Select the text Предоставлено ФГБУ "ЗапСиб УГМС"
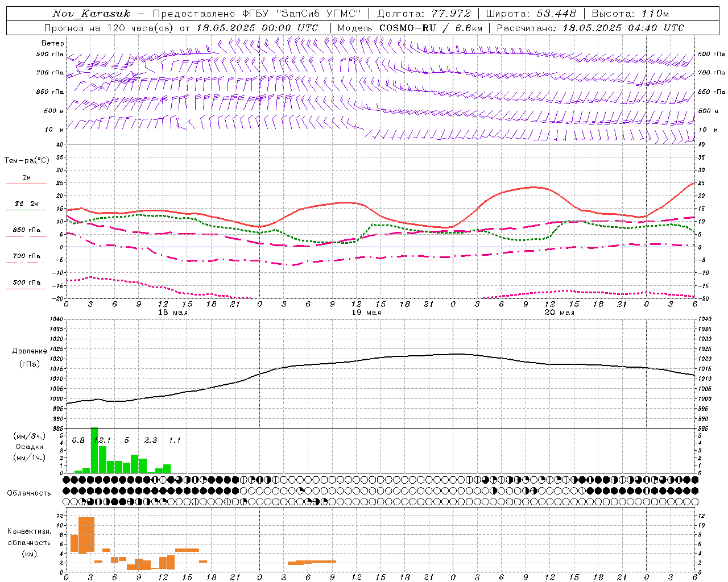Screen dimensions: 728x582 257,14
